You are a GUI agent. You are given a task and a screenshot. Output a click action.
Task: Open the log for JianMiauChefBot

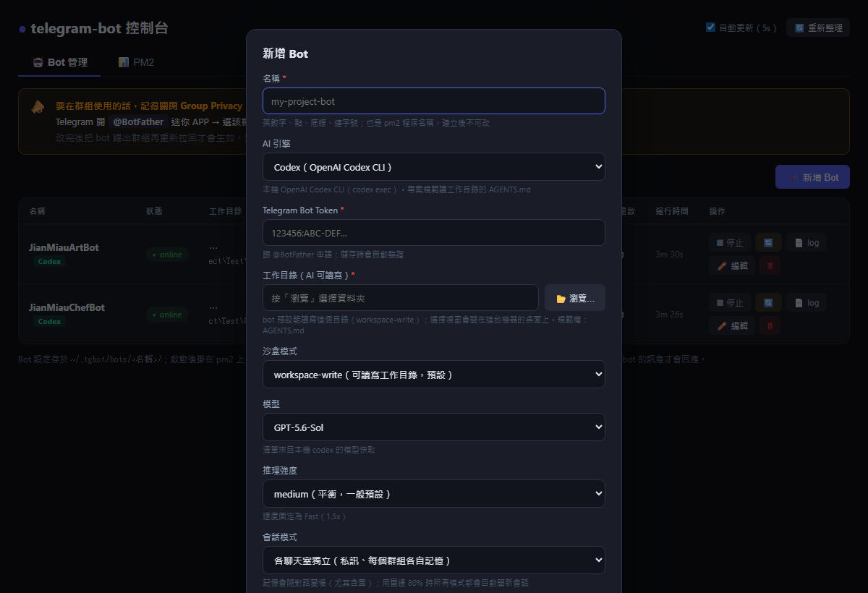(x=806, y=302)
